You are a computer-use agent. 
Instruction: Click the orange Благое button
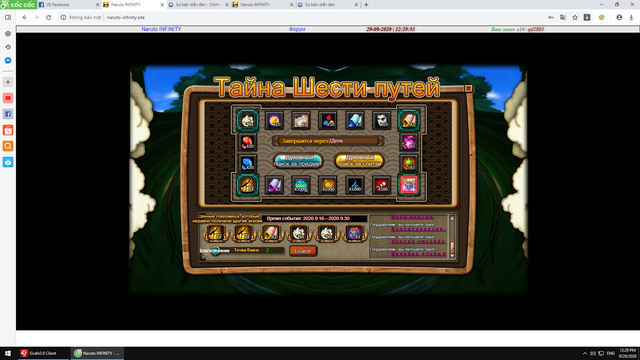coord(303,251)
